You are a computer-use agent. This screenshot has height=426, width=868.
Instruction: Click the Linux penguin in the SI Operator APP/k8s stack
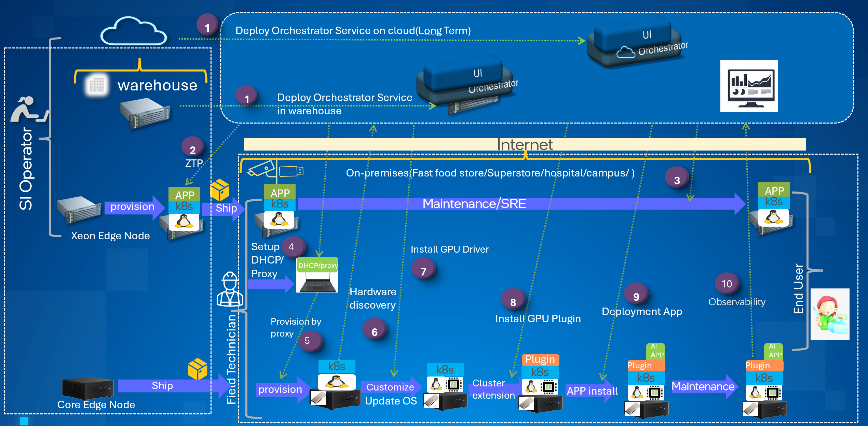pyautogui.click(x=184, y=222)
